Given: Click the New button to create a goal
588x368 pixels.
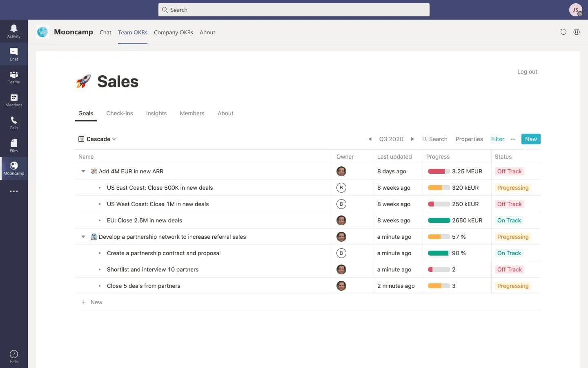Looking at the screenshot, I should (530, 139).
